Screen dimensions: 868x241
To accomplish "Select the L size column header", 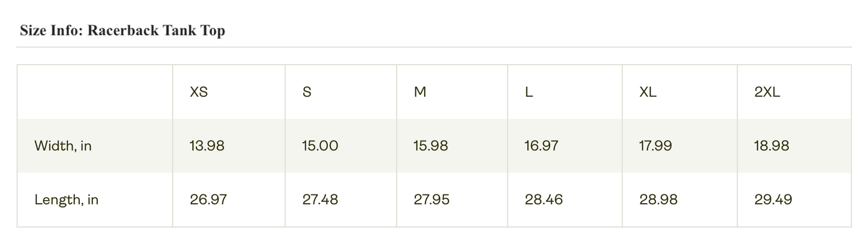I will tap(529, 92).
